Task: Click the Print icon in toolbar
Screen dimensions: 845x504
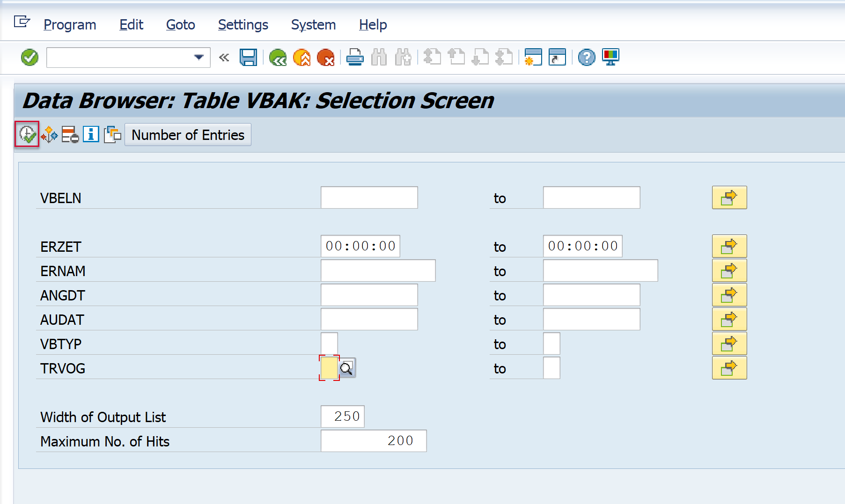Action: [x=355, y=58]
